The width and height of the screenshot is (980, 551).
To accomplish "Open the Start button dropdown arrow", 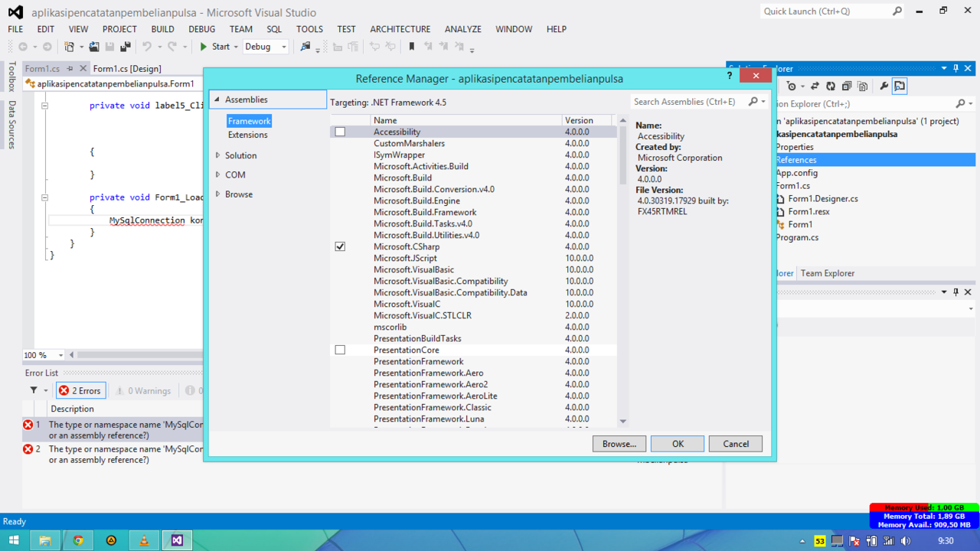I will pyautogui.click(x=237, y=47).
